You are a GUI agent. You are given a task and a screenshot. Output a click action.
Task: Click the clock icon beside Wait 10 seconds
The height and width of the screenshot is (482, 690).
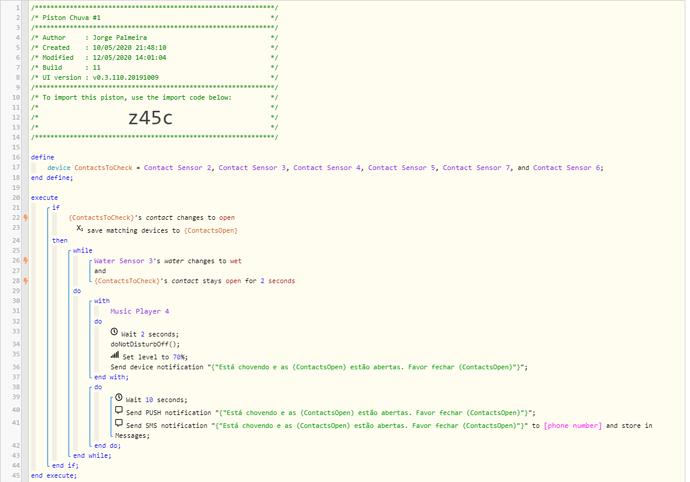(x=119, y=397)
